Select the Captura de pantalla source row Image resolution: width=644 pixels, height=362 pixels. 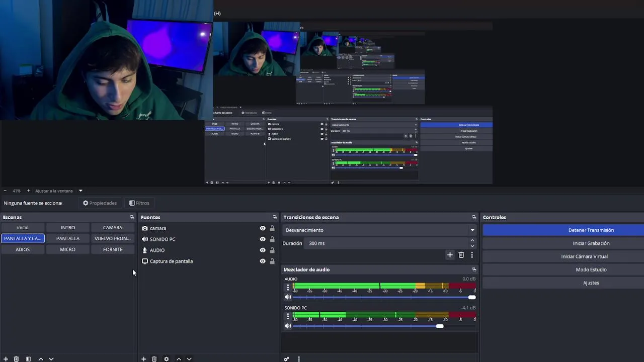pyautogui.click(x=208, y=261)
